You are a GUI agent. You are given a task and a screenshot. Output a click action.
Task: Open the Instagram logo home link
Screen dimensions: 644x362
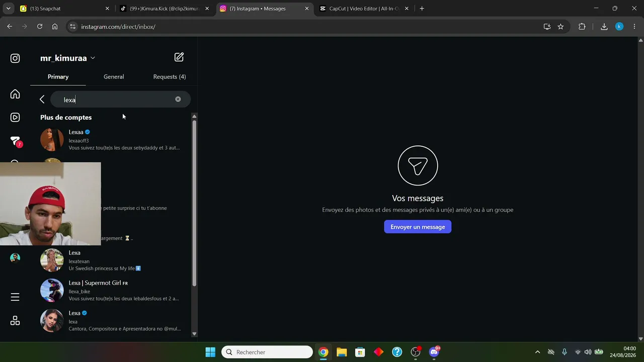[x=15, y=58]
